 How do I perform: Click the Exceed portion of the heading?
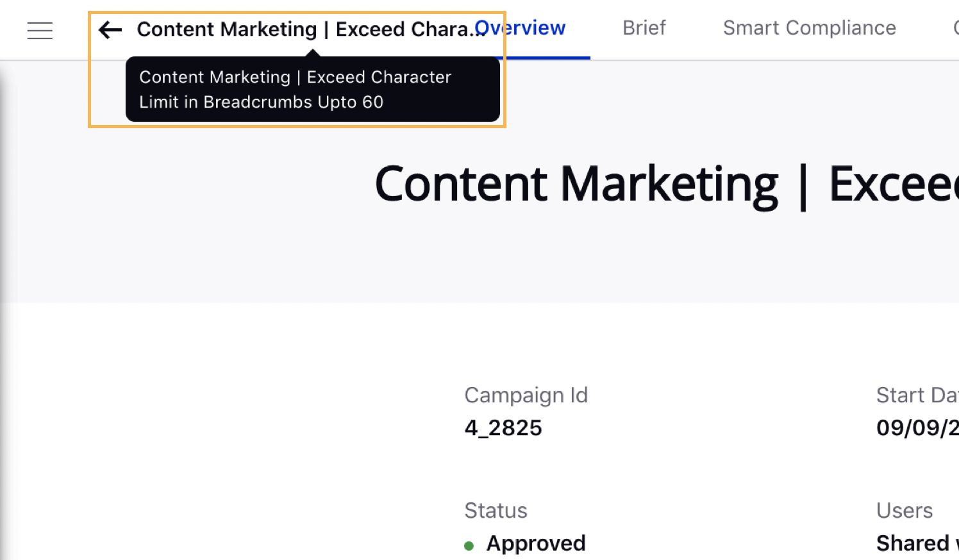pyautogui.click(x=894, y=185)
